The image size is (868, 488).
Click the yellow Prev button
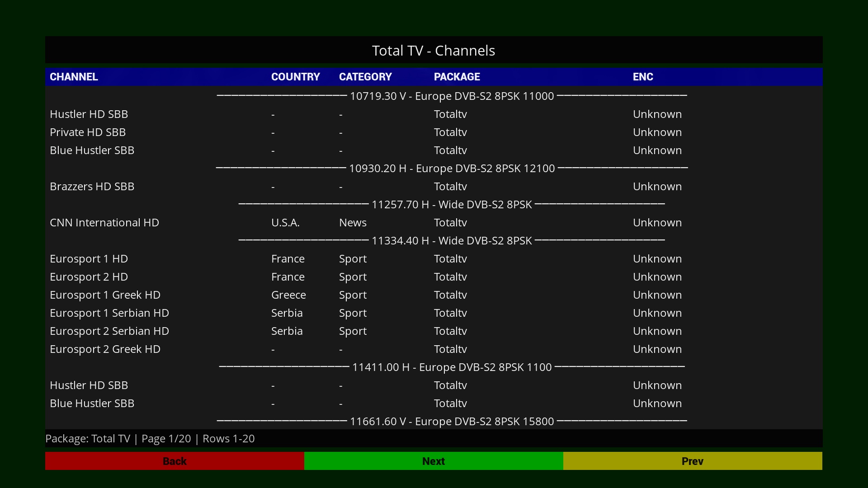click(x=693, y=461)
